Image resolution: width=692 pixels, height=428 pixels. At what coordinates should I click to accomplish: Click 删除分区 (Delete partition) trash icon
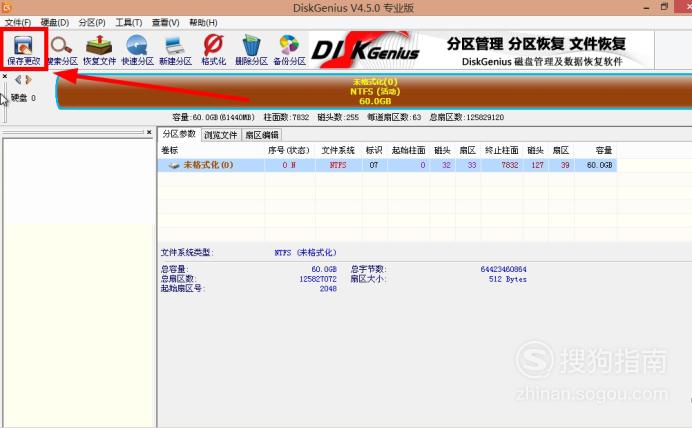click(x=251, y=50)
